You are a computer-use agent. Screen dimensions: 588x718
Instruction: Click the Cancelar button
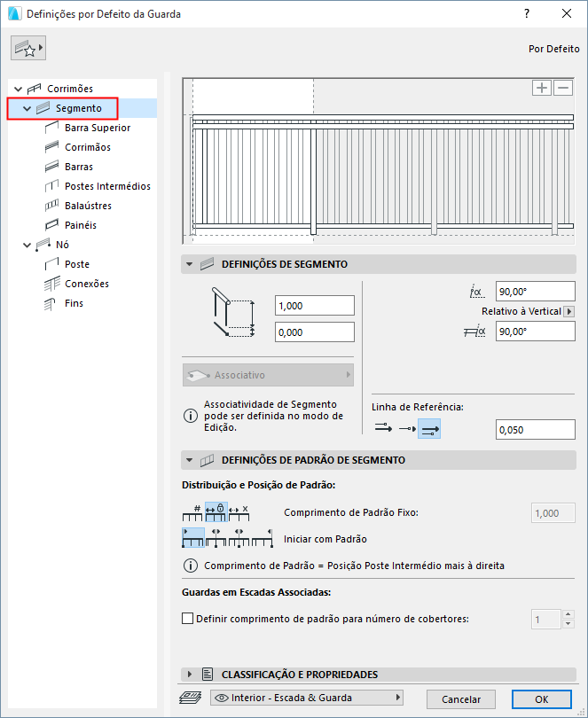(461, 699)
